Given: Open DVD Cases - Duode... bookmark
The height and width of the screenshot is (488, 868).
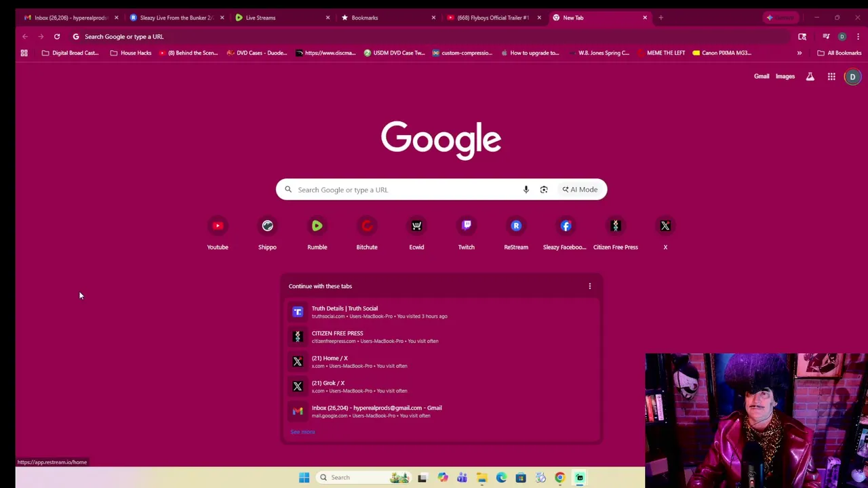Looking at the screenshot, I should [x=256, y=53].
